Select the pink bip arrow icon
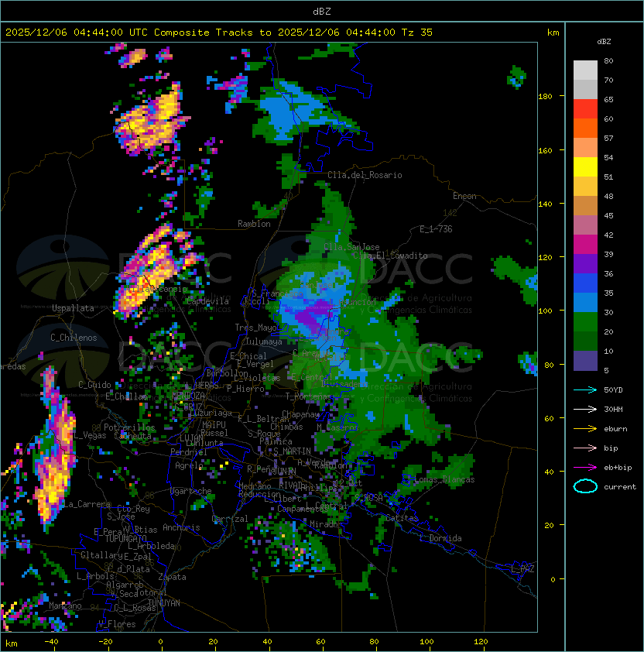This screenshot has width=644, height=652. (585, 448)
